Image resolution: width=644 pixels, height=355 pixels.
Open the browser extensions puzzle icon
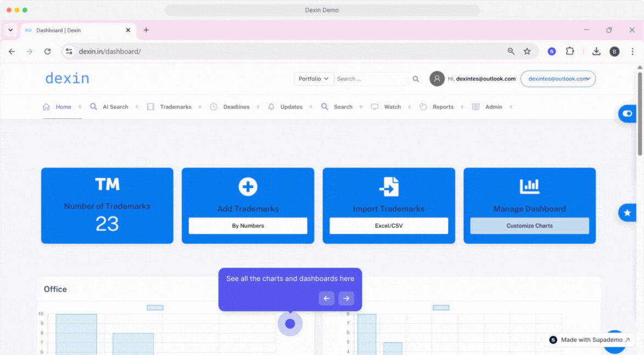click(570, 51)
